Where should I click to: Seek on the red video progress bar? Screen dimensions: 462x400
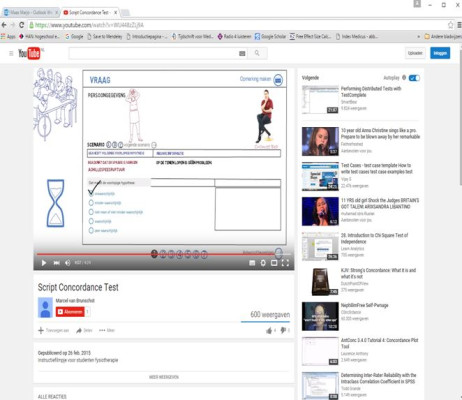click(164, 254)
